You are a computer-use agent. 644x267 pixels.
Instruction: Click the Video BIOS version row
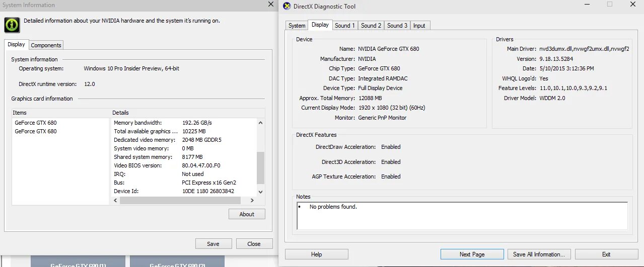click(184, 165)
